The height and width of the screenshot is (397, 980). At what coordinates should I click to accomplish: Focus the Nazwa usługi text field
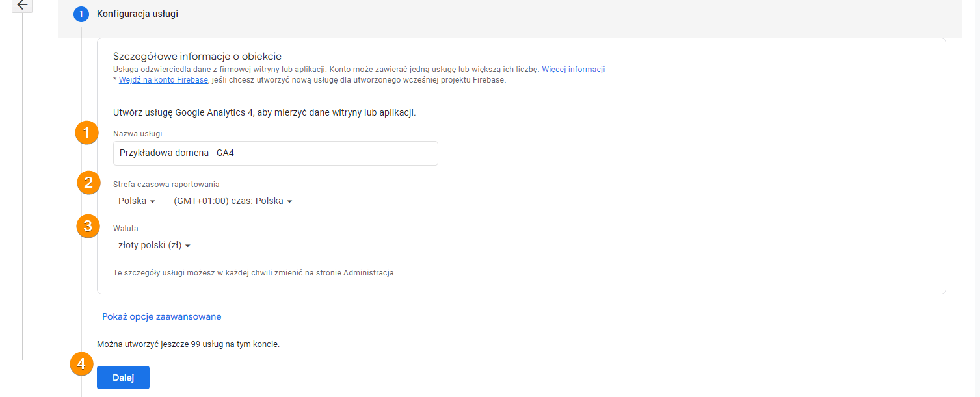tap(275, 153)
